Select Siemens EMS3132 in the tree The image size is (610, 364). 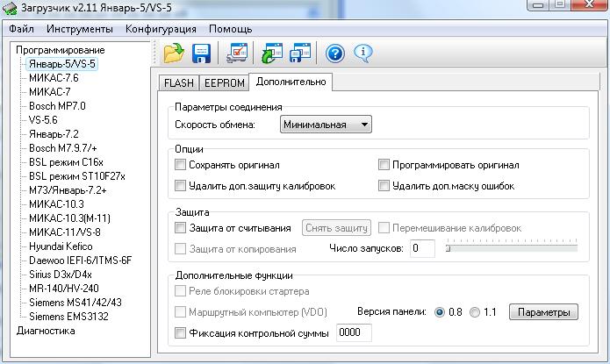68,316
